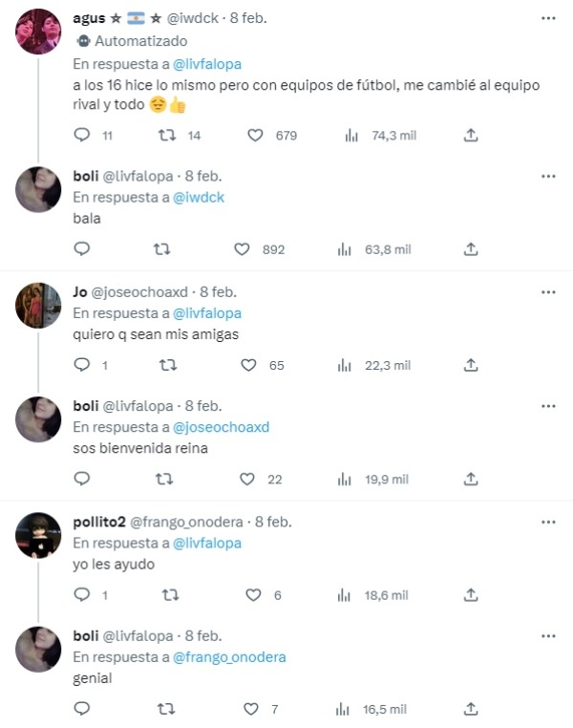The height and width of the screenshot is (728, 573).
Task: Reply to pollito2's "yo les ayudo" tweet
Action: click(x=82, y=594)
